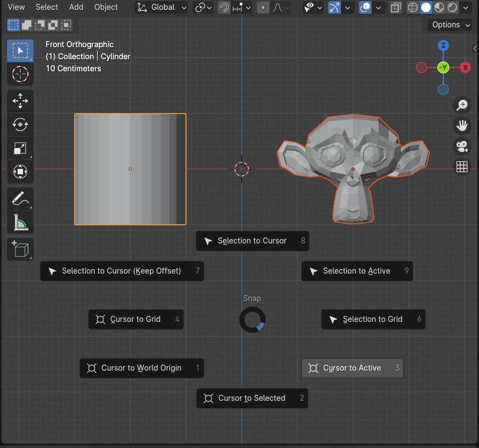The image size is (479, 448).
Task: Open the View menu
Action: pos(16,7)
